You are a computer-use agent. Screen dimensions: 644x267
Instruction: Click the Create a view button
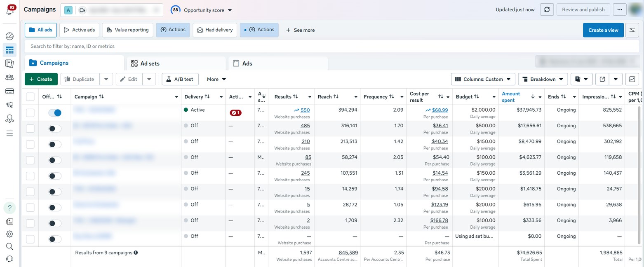tap(603, 30)
